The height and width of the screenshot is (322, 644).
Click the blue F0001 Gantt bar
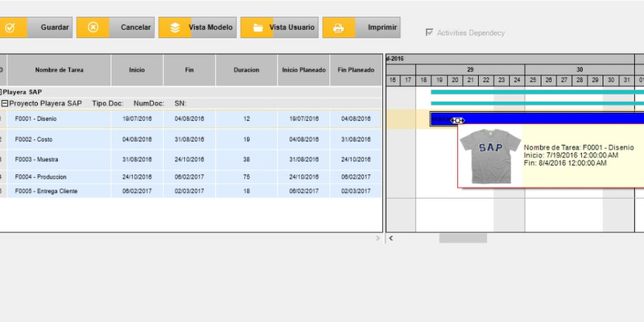547,119
